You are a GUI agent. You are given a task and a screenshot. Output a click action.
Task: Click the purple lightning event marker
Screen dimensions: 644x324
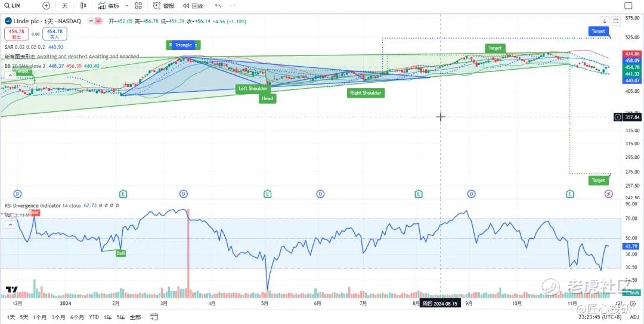point(609,194)
